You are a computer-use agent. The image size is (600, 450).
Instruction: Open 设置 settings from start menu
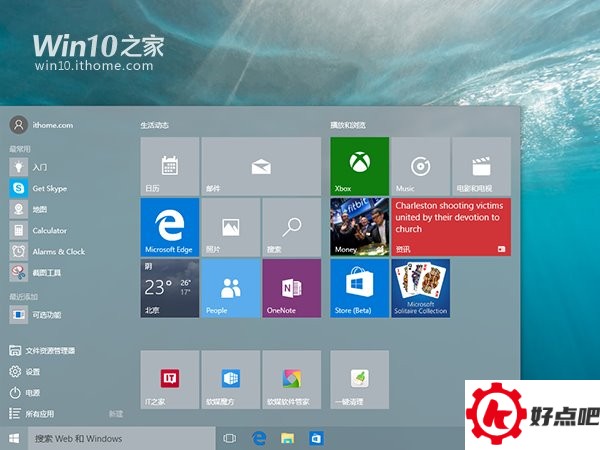pos(32,371)
